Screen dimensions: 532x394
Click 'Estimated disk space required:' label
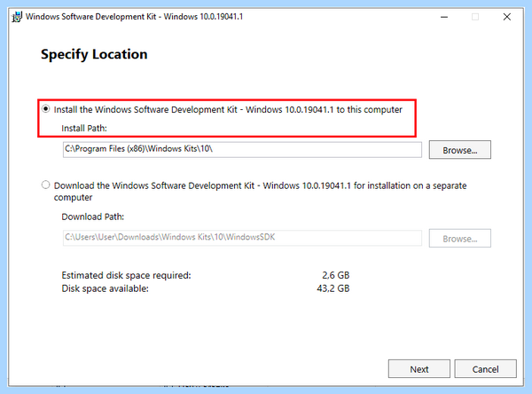(126, 275)
